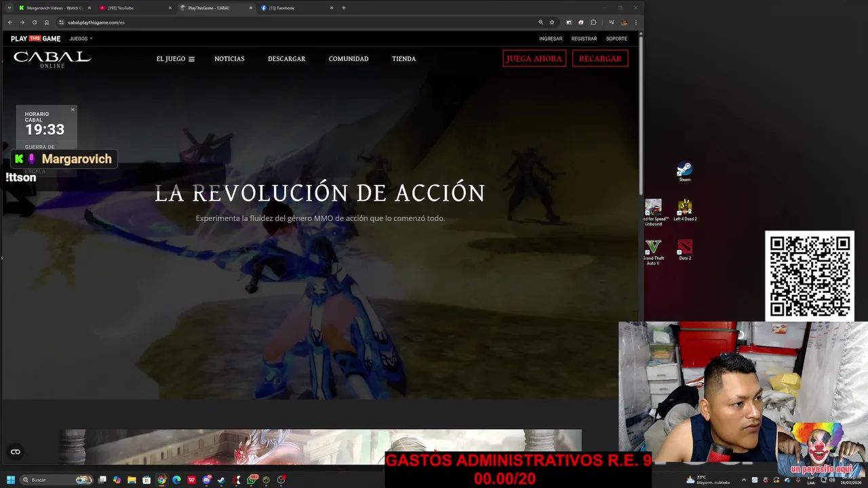
Task: Go to the DESCARGAR page
Action: pyautogui.click(x=286, y=59)
